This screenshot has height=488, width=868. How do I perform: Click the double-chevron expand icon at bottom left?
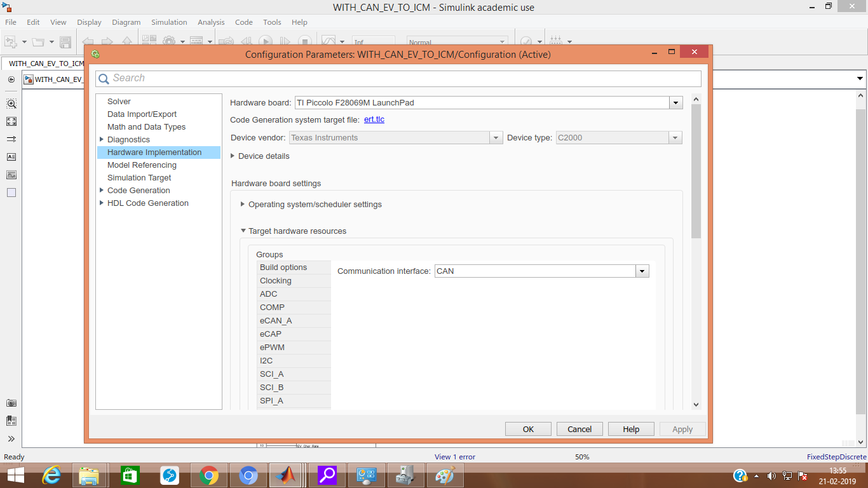[x=11, y=438]
